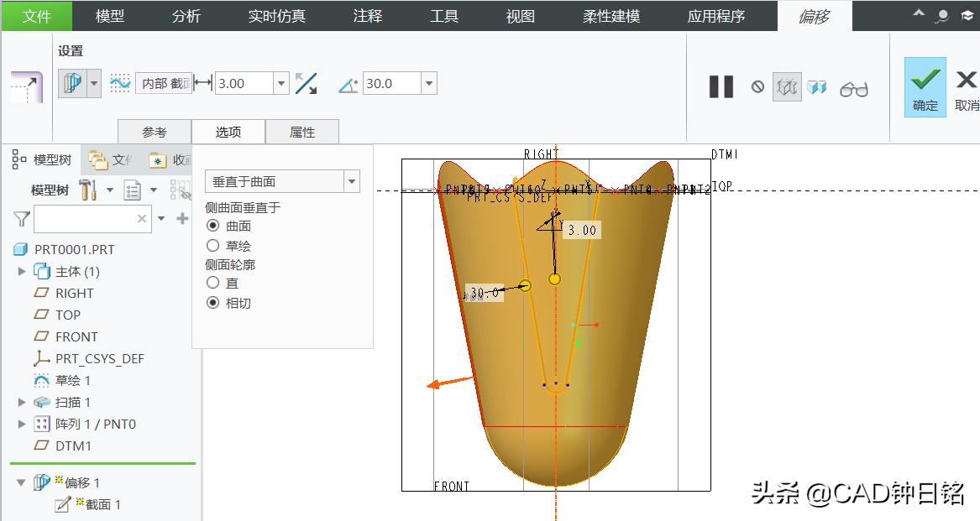The height and width of the screenshot is (521, 980).
Task: Expand the 阵列 1 / PNT0 node
Action: point(22,425)
